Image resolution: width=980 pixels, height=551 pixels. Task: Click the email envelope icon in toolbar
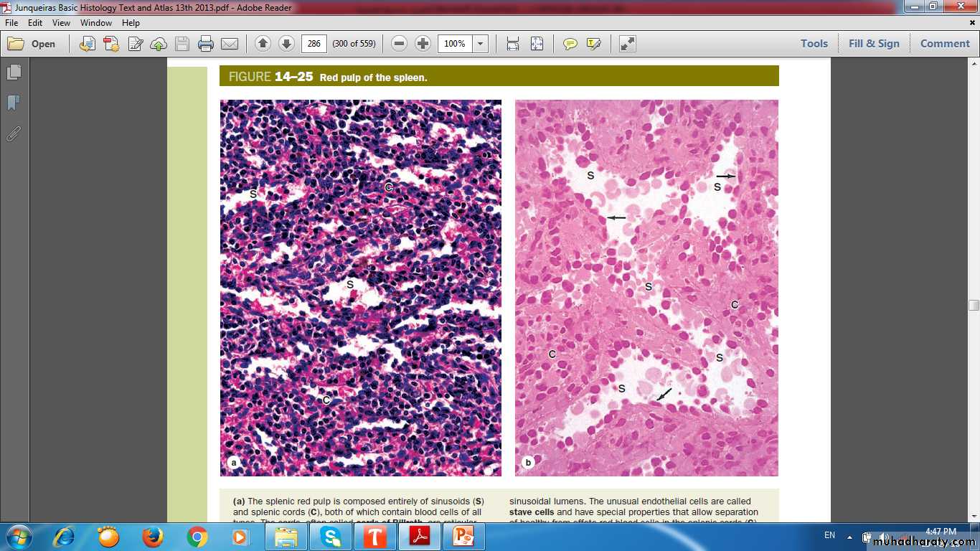coord(229,44)
